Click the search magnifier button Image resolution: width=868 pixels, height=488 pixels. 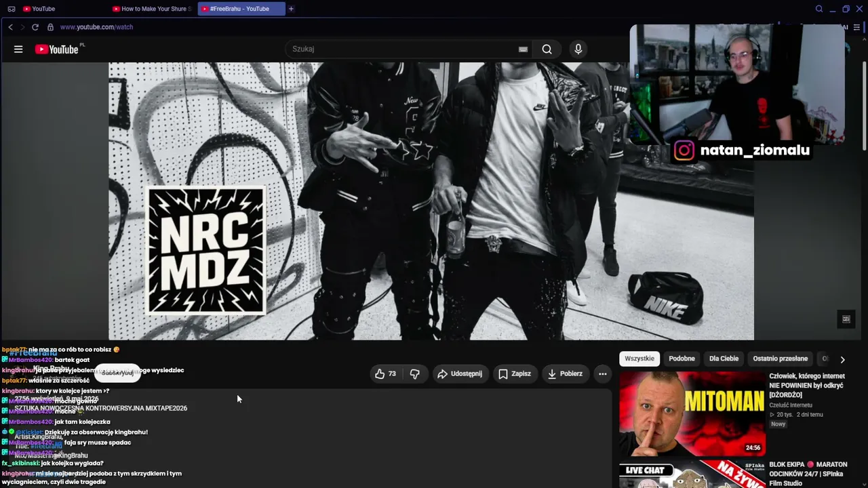(547, 49)
